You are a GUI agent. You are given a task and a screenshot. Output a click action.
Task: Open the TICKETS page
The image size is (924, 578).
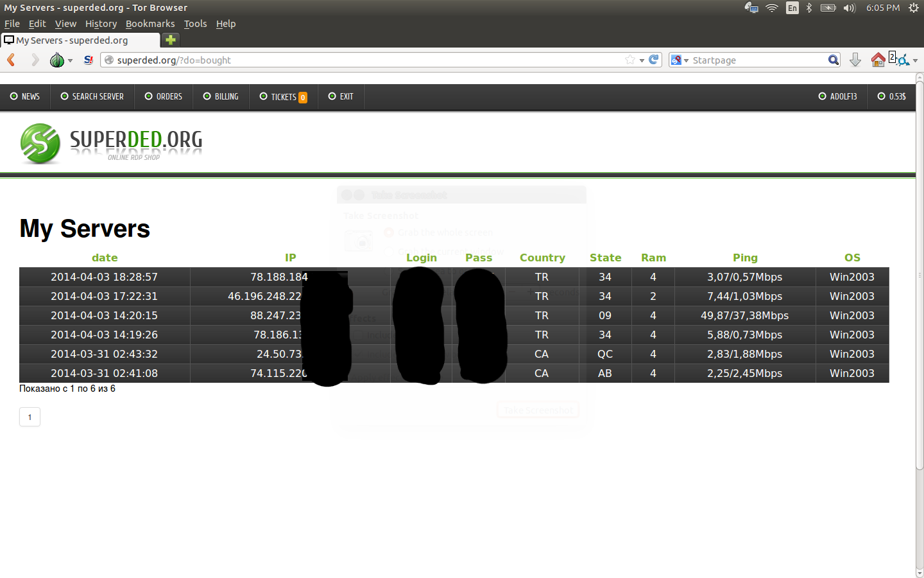pyautogui.click(x=284, y=96)
